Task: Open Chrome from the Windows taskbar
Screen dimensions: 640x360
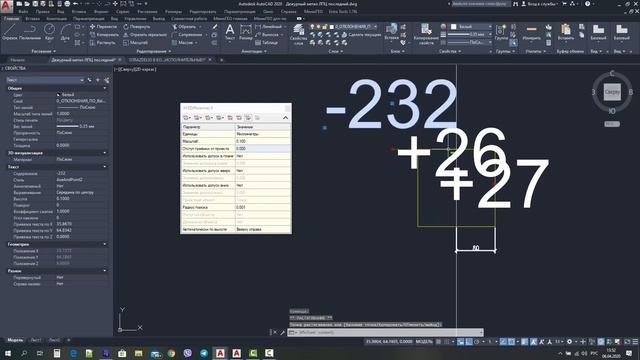Action: (171, 353)
